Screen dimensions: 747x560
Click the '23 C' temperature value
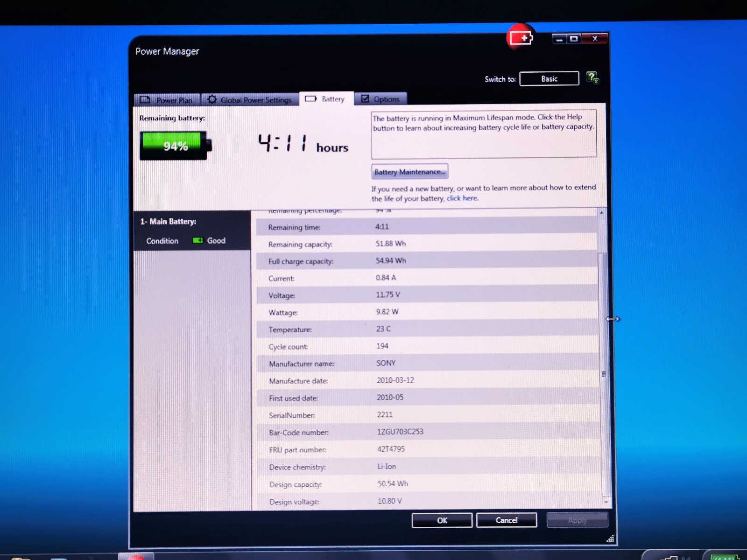tap(383, 329)
